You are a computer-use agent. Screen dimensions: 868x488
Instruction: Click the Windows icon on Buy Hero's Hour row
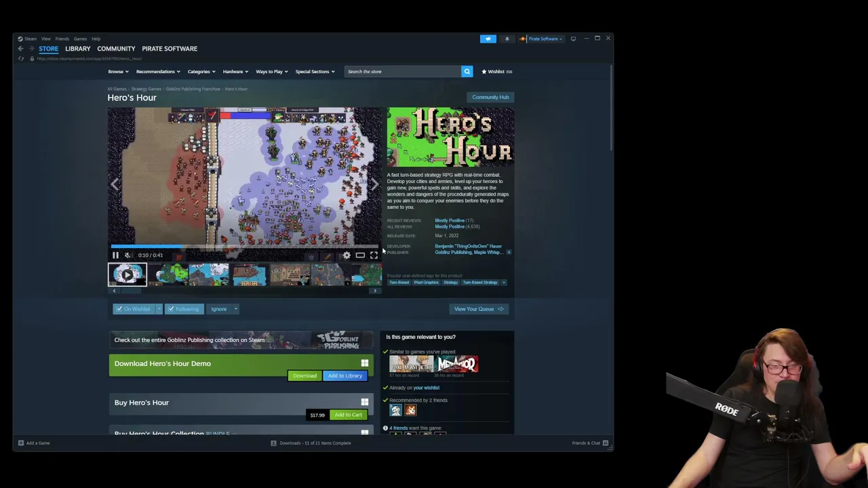(365, 403)
